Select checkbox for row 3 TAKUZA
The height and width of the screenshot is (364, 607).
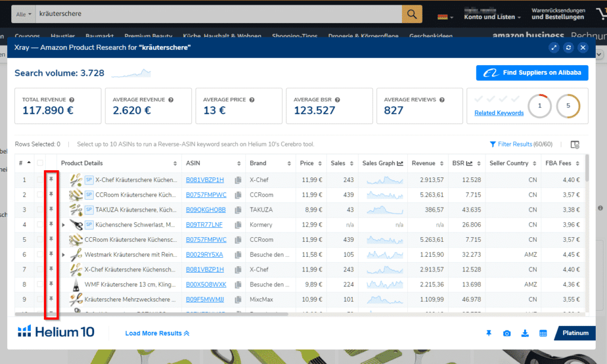point(40,209)
